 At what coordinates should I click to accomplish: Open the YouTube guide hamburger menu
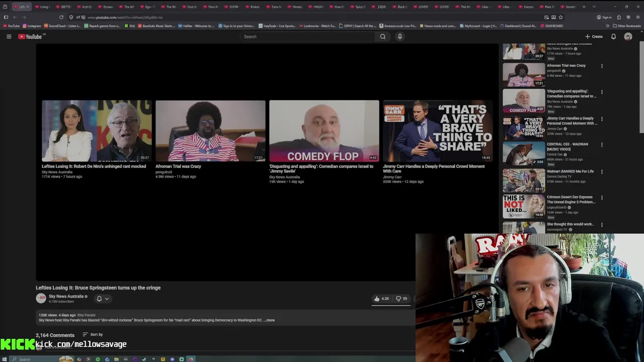(x=9, y=37)
